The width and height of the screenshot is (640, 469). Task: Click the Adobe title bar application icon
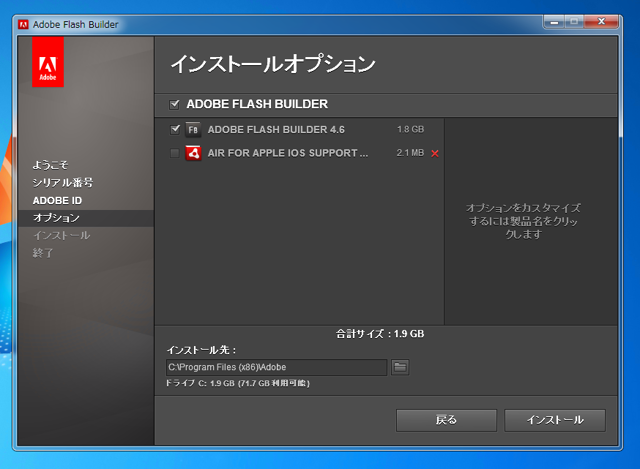(x=23, y=24)
